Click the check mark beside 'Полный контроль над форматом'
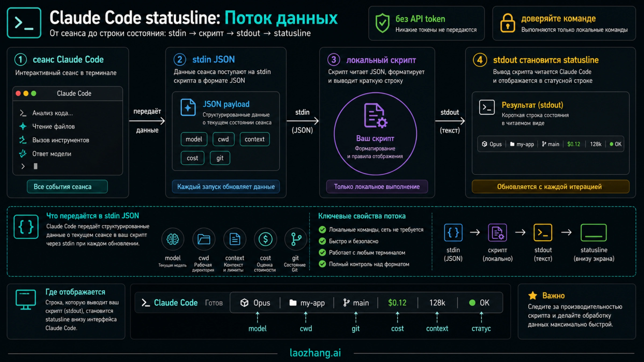This screenshot has width=644, height=362. click(322, 264)
